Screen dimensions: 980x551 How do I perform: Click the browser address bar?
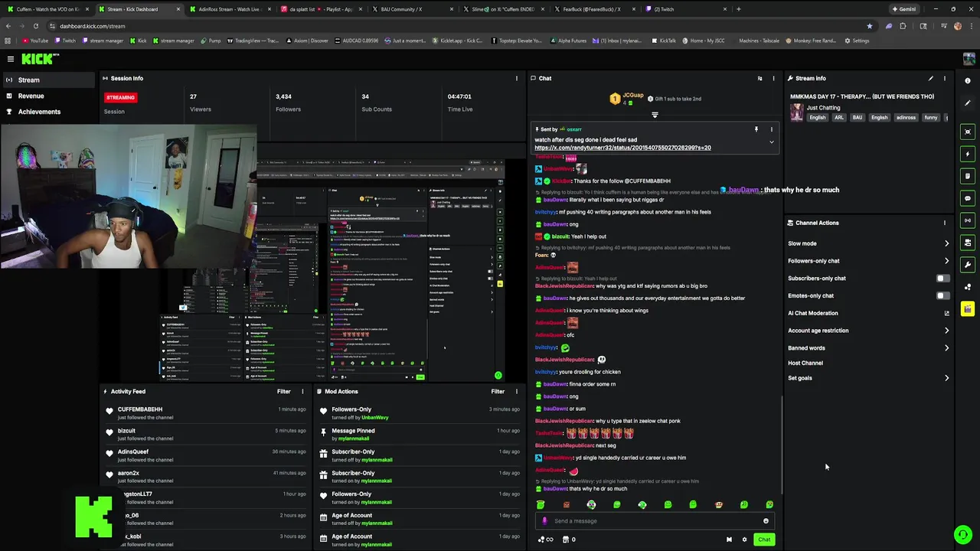point(459,26)
